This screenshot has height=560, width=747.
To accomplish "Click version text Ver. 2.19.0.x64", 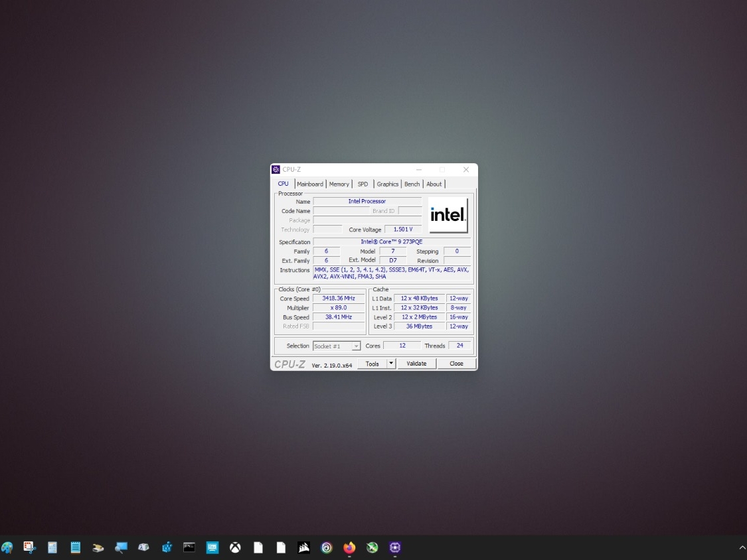I will tap(332, 365).
